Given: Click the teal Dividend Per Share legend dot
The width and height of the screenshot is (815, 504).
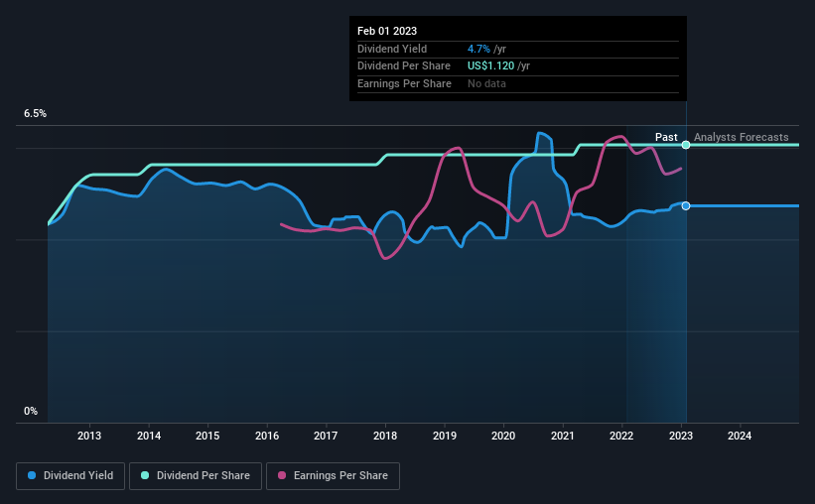Looking at the screenshot, I should (x=145, y=475).
